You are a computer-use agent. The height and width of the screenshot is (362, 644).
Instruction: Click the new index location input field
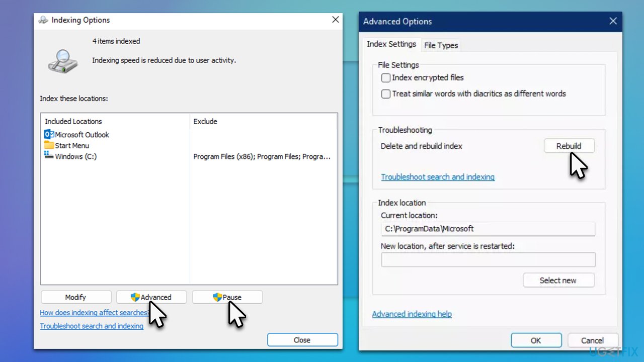click(x=488, y=259)
